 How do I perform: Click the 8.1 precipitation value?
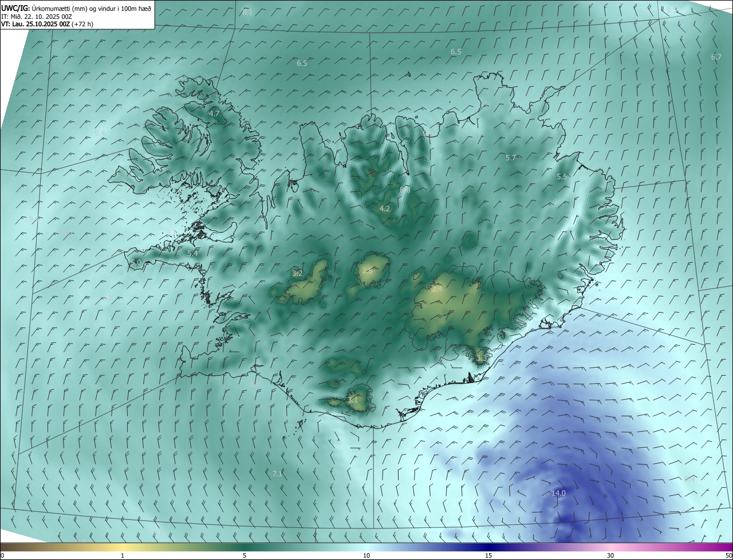(247, 13)
